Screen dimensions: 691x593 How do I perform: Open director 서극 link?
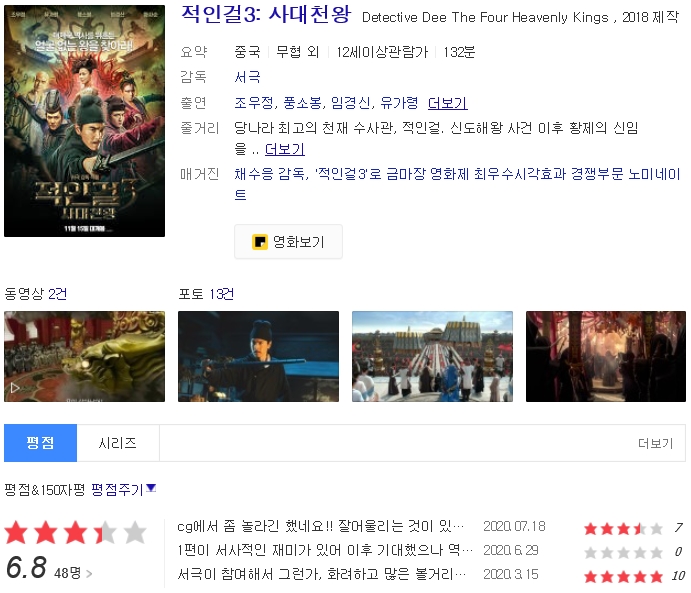coord(247,77)
